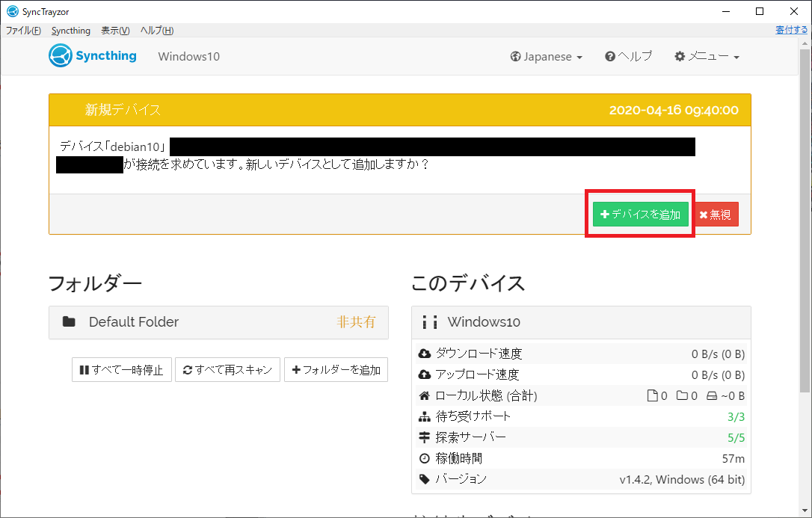Click the 稼働時間 label
Screen dimensions: 812x518
pyautogui.click(x=459, y=458)
